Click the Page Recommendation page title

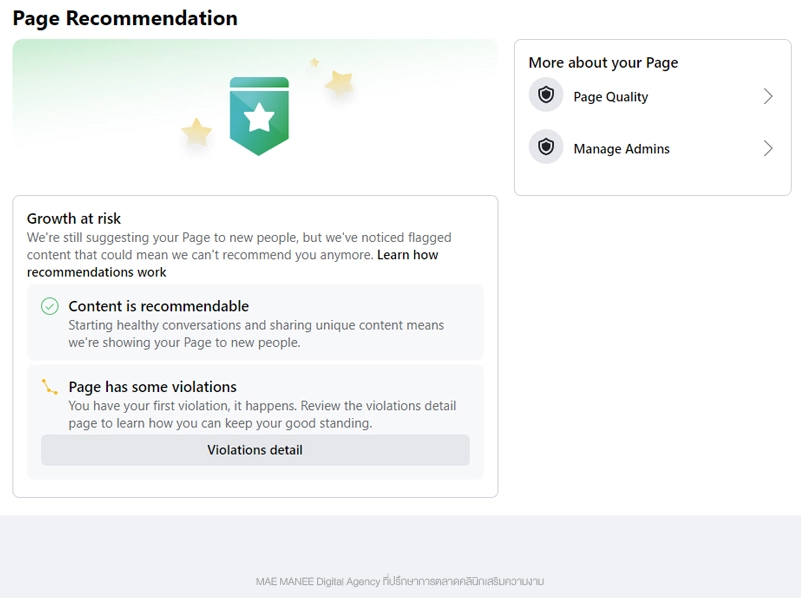[x=125, y=18]
